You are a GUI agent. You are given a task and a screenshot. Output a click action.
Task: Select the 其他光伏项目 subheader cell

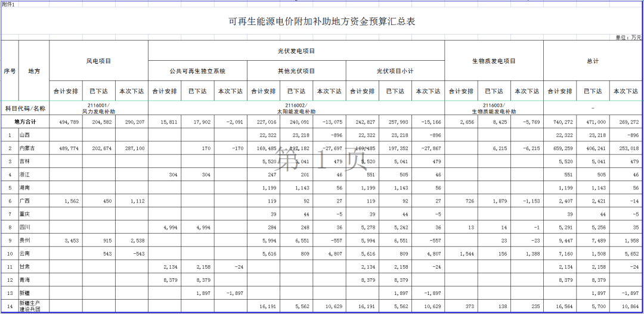[296, 71]
